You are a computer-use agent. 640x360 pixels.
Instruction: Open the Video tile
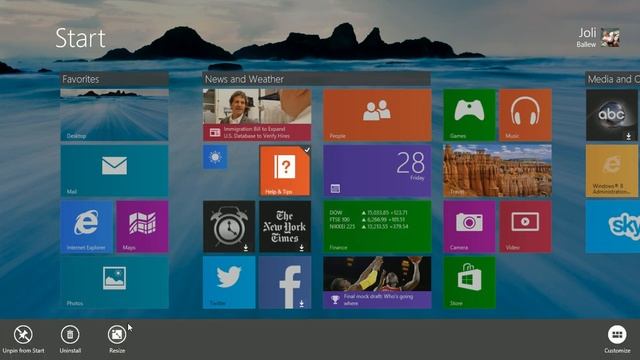click(x=525, y=227)
